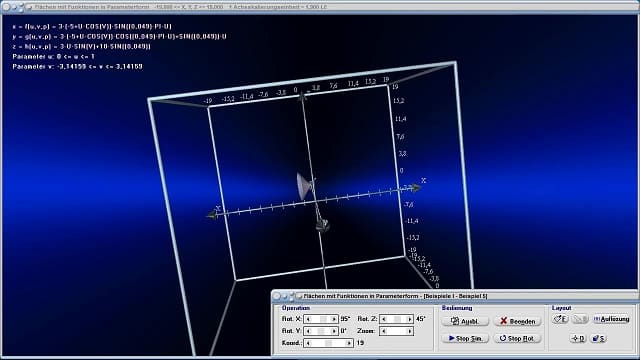Click the x = f(u,v,p) equation line
Image resolution: width=640 pixels, height=360 pixels.
92,27
